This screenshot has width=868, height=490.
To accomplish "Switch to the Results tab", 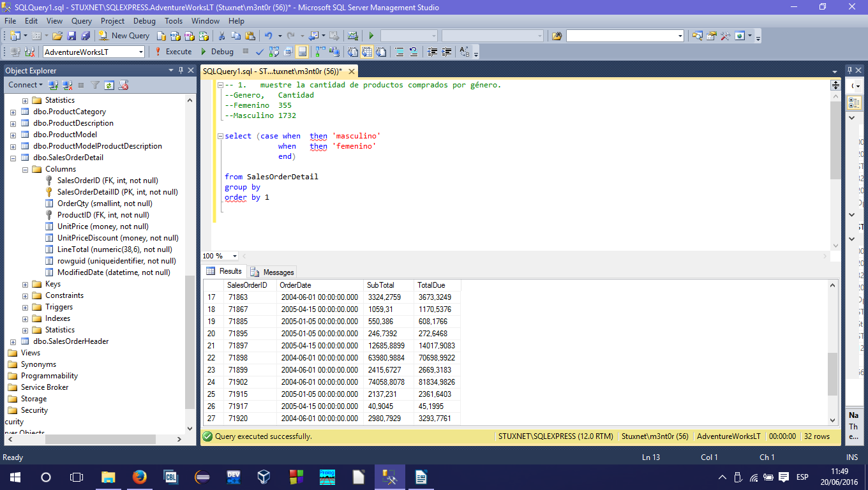I will click(x=224, y=271).
